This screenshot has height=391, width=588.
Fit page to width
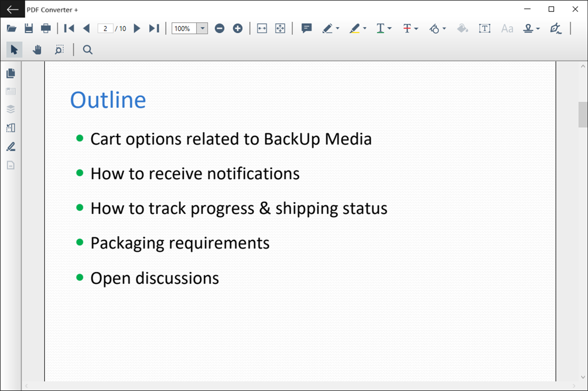click(x=262, y=28)
